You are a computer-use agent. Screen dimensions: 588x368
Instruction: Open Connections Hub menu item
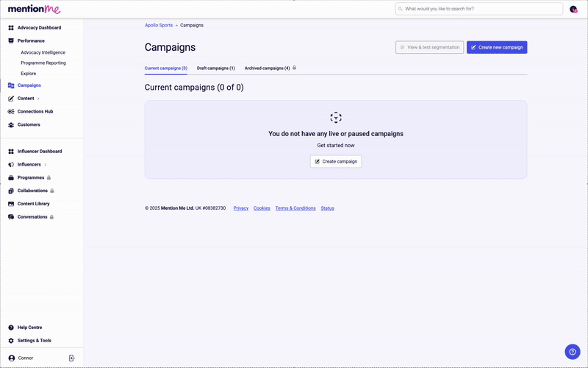coord(35,112)
